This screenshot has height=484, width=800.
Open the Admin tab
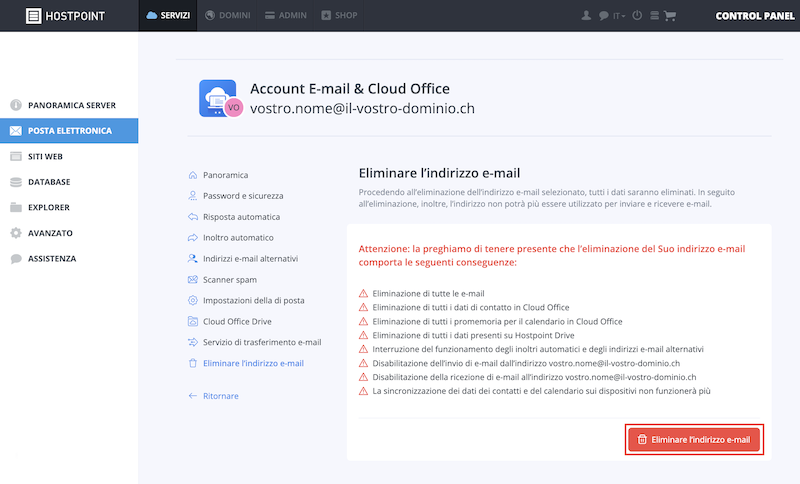(x=286, y=15)
